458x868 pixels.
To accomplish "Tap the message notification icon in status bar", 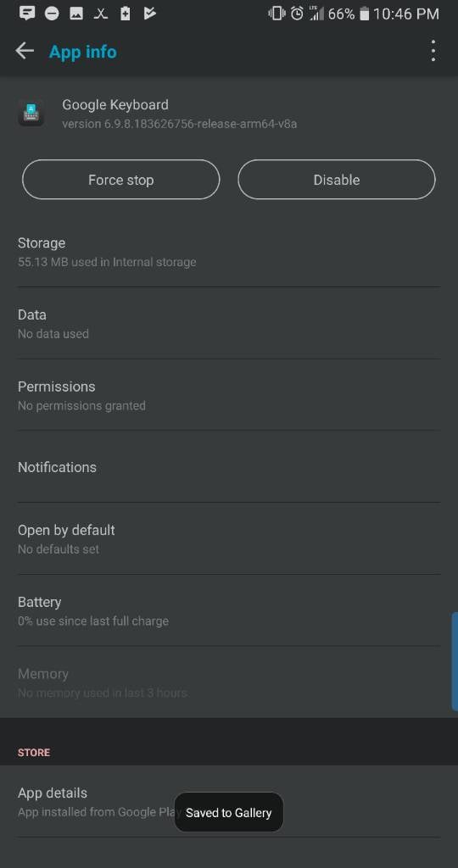I will pos(28,14).
